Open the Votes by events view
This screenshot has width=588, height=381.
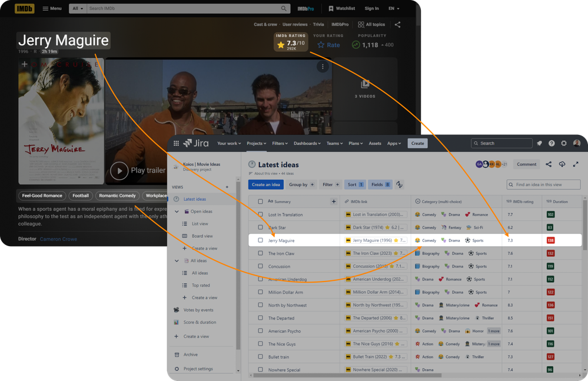[198, 310]
